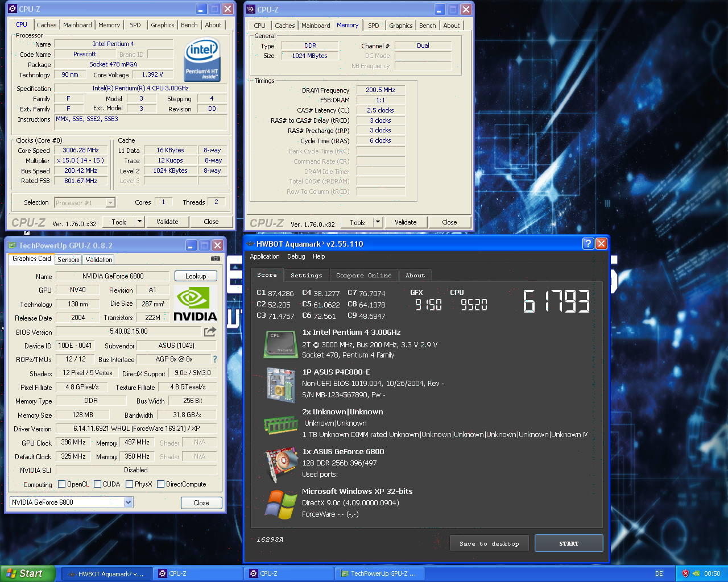The height and width of the screenshot is (582, 728).
Task: Click the Specification text Intel Pentium 4 3.00GHz
Action: point(140,89)
